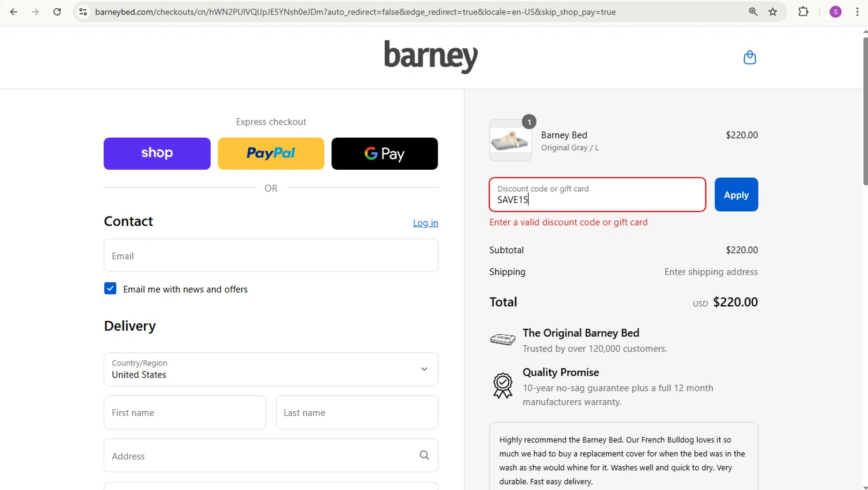
Task: Click the customer review text box
Action: tap(623, 456)
